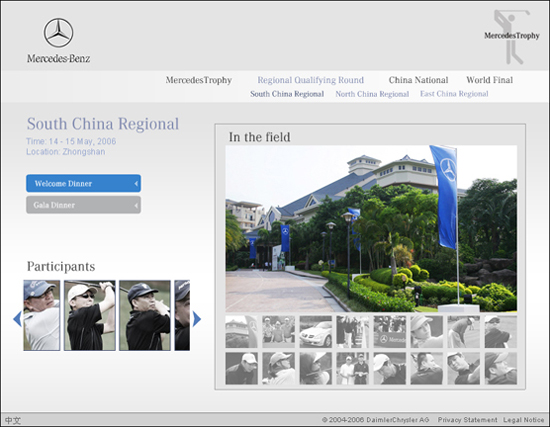Image resolution: width=550 pixels, height=427 pixels.
Task: Show previous participants with left arrow
Action: tap(18, 319)
